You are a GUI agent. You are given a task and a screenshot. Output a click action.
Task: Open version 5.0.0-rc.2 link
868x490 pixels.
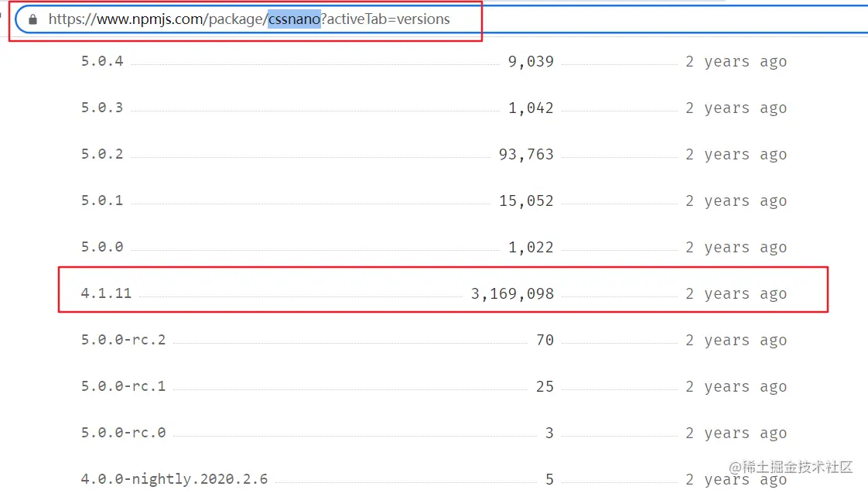point(124,340)
